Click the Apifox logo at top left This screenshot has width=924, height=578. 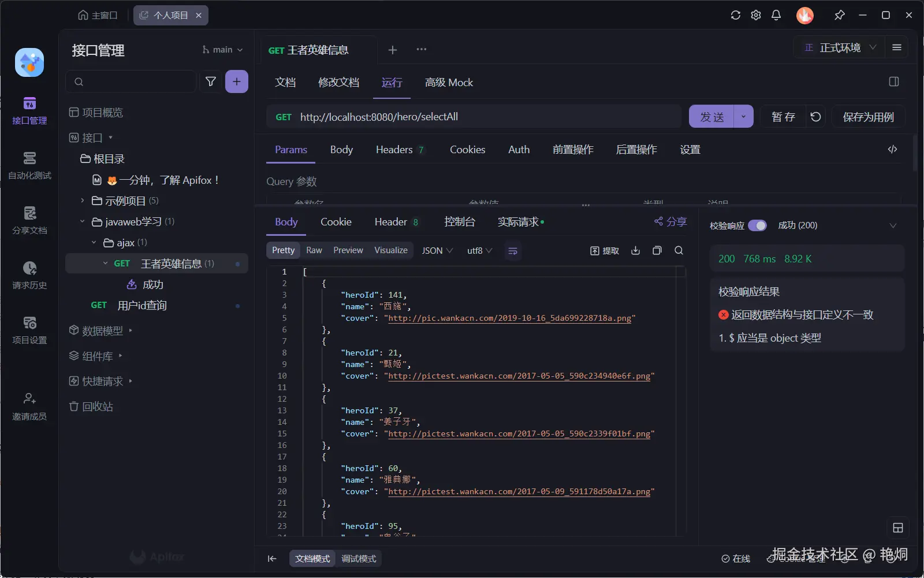coord(29,62)
